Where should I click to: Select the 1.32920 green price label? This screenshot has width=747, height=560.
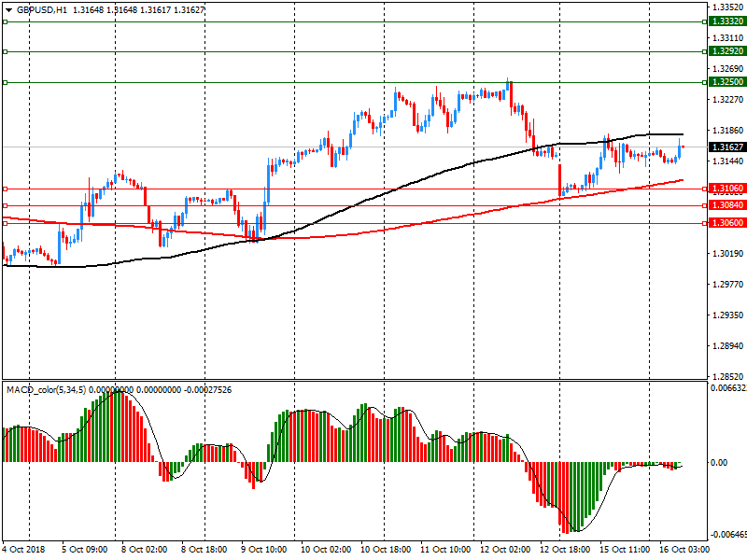tap(727, 51)
